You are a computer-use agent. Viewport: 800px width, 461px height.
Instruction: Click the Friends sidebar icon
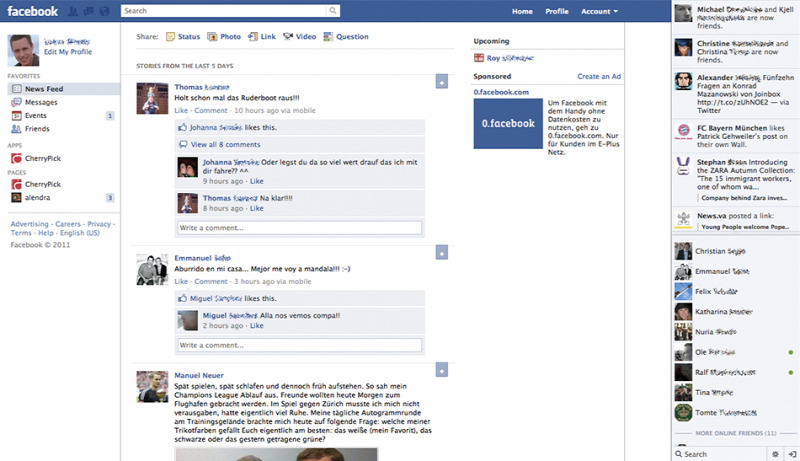pos(16,129)
